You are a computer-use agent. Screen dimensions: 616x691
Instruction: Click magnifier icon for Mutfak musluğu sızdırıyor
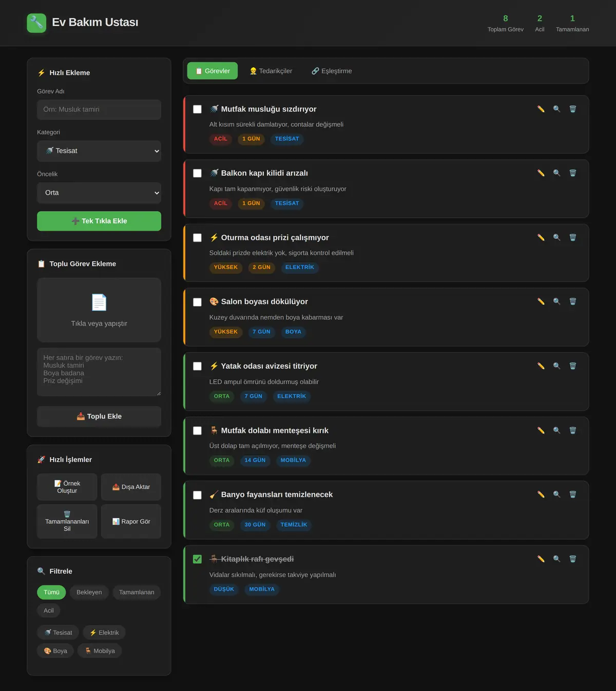556,109
